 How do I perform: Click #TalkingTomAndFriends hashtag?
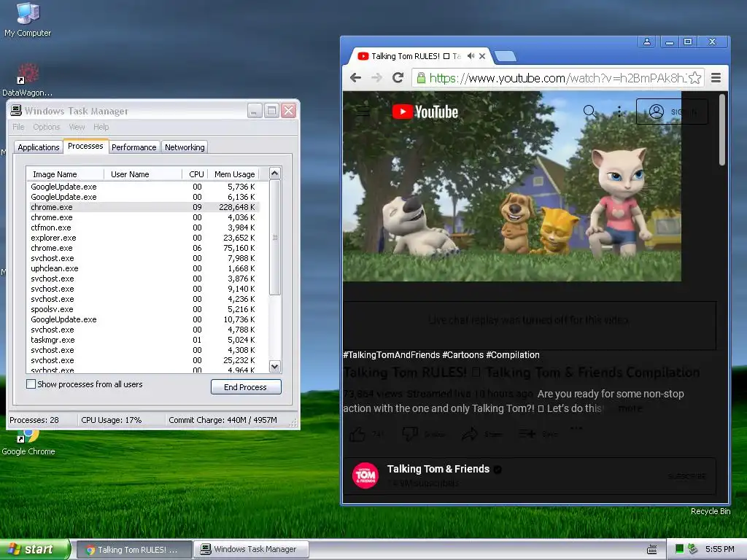pyautogui.click(x=391, y=355)
